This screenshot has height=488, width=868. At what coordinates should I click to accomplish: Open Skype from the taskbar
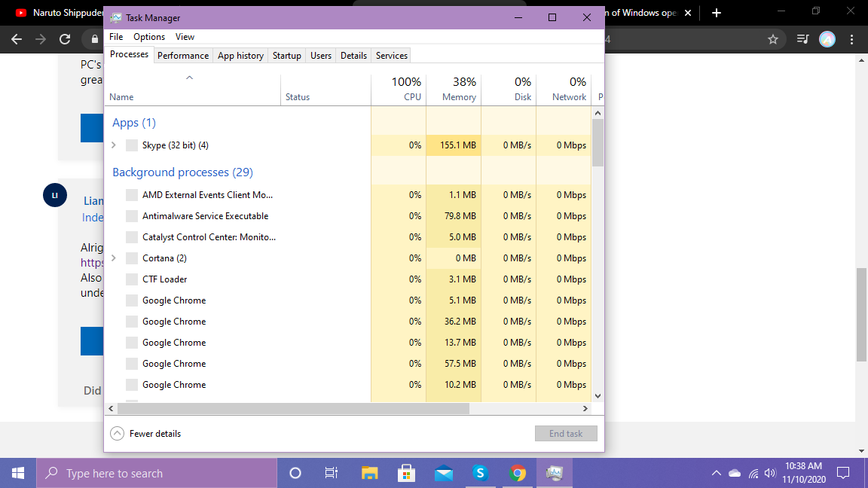pos(481,473)
